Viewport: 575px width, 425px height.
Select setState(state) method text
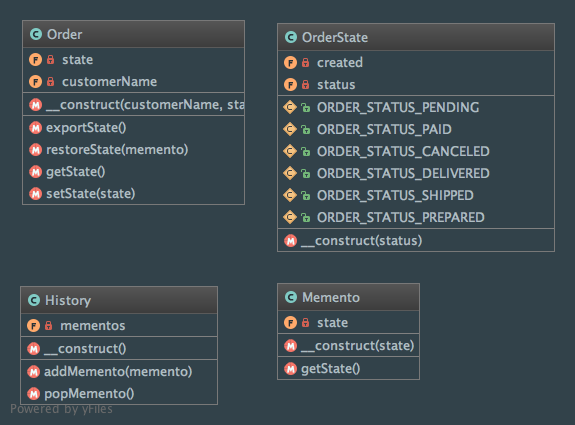pyautogui.click(x=91, y=194)
